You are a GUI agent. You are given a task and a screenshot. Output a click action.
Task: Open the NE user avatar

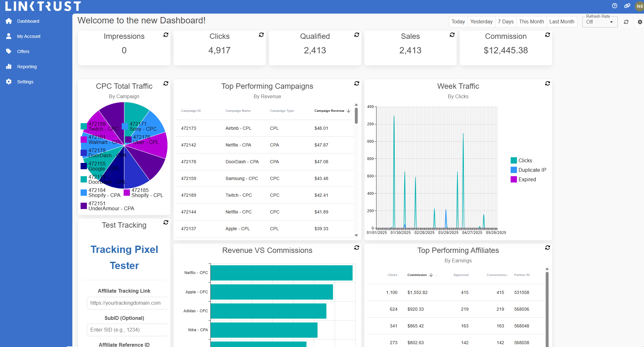[x=640, y=6]
